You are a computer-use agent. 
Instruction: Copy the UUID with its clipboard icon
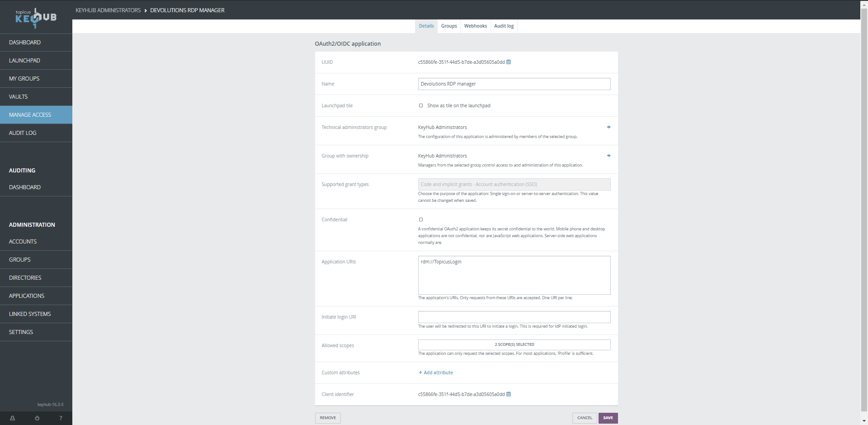[x=509, y=62]
